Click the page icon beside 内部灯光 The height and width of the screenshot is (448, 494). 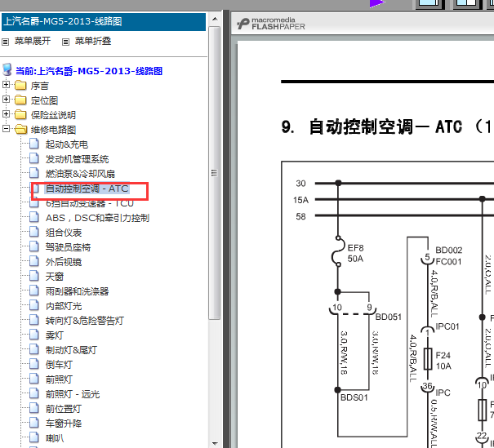point(34,304)
